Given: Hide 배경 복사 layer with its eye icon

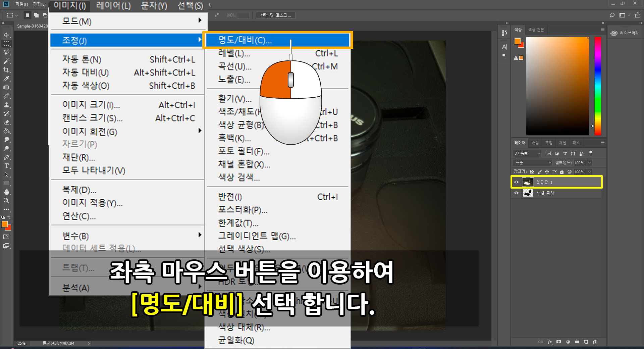Looking at the screenshot, I should point(517,193).
